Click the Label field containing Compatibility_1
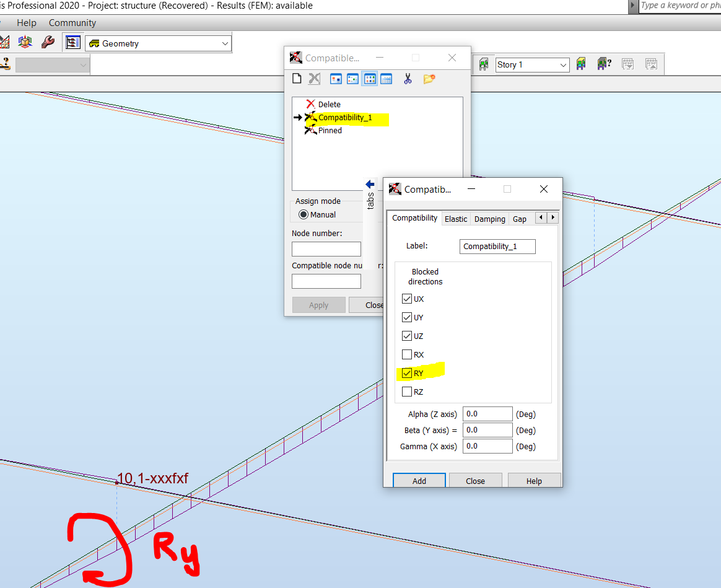 click(497, 246)
